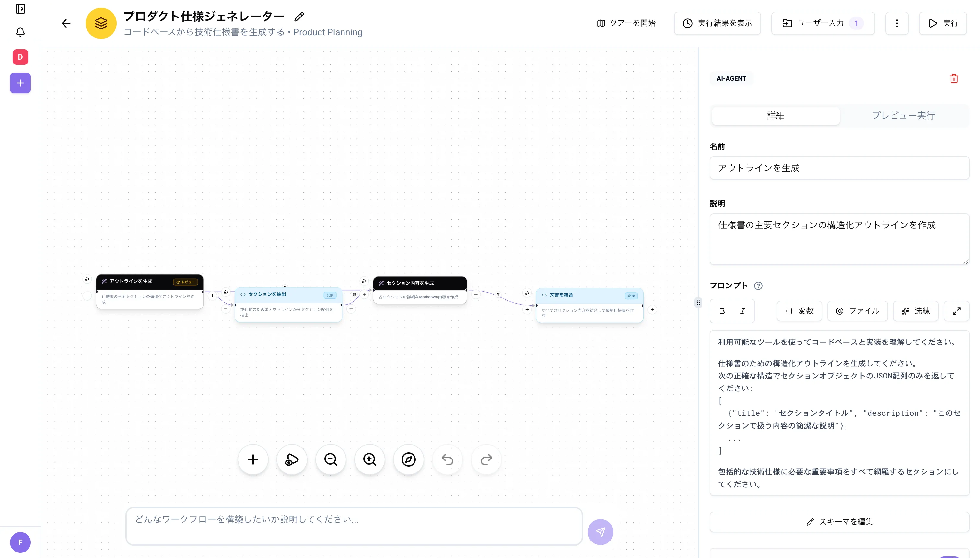The width and height of the screenshot is (980, 558).
Task: Click the レビュー badge on outline node
Action: 186,282
